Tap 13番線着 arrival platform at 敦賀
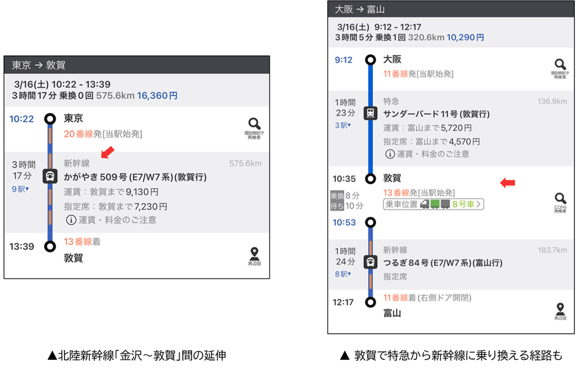 click(82, 241)
